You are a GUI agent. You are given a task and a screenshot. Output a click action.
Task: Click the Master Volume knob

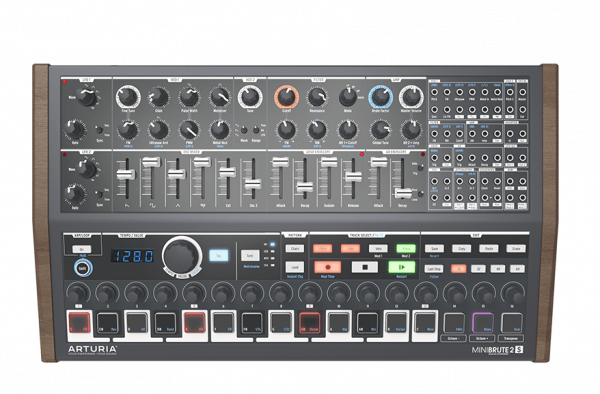411,96
